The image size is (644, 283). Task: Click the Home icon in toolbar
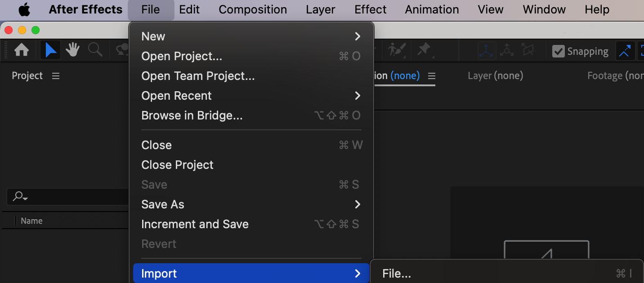tap(22, 50)
